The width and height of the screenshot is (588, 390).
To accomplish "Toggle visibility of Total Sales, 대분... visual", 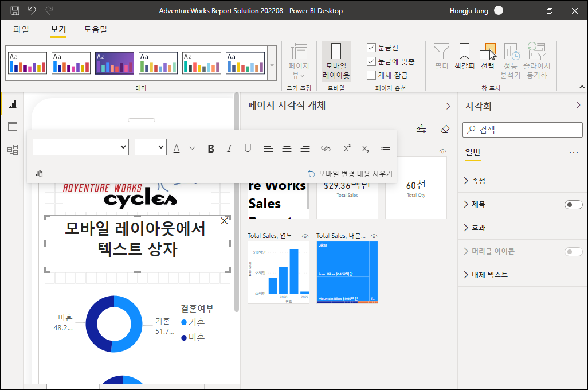I will pos(374,236).
